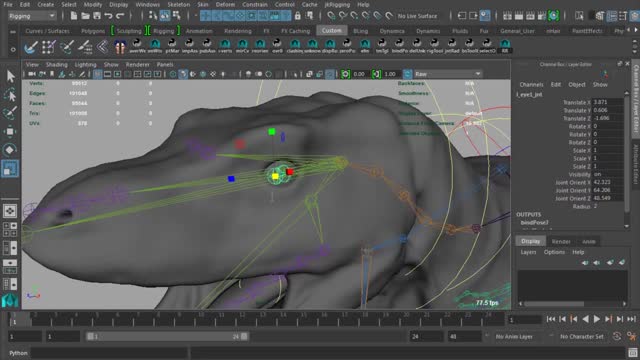Toggle snap to grids magnet
The height and width of the screenshot is (360, 640).
[x=331, y=16]
